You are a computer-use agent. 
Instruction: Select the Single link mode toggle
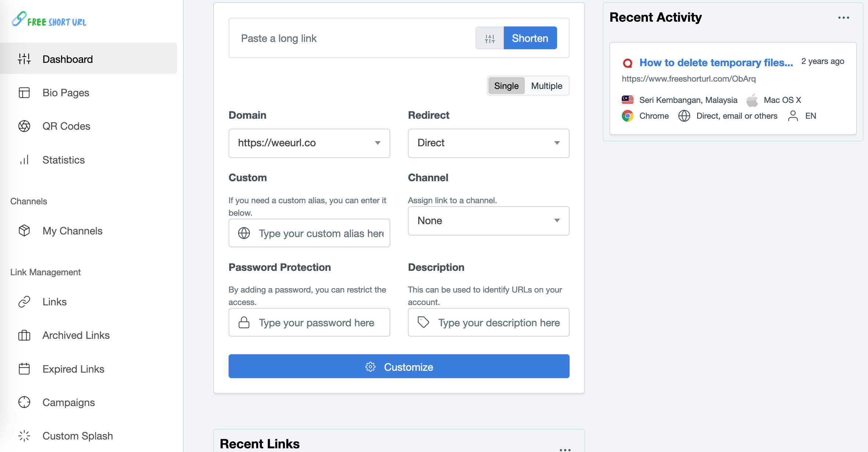coord(506,86)
